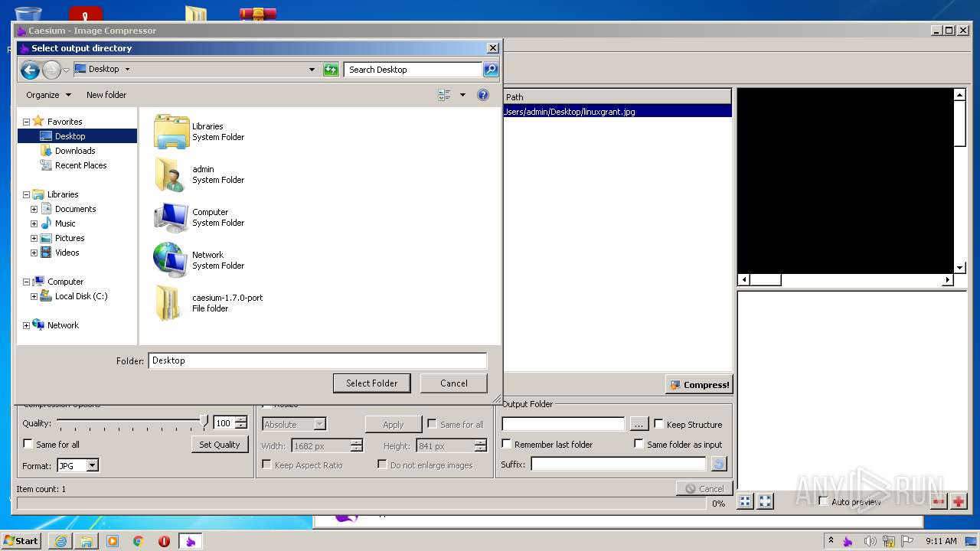Click the Windows Start button
Viewport: 980px width, 551px height.
(21, 541)
